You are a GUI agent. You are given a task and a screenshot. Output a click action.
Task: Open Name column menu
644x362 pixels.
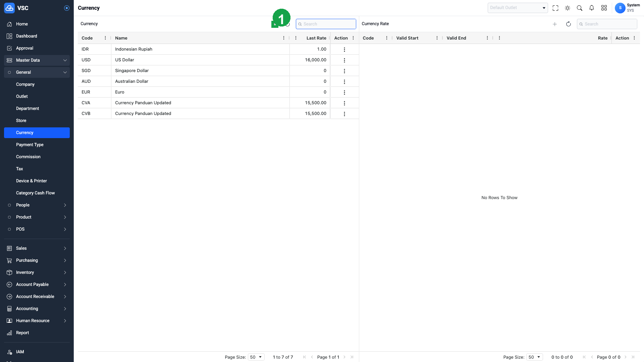point(284,38)
